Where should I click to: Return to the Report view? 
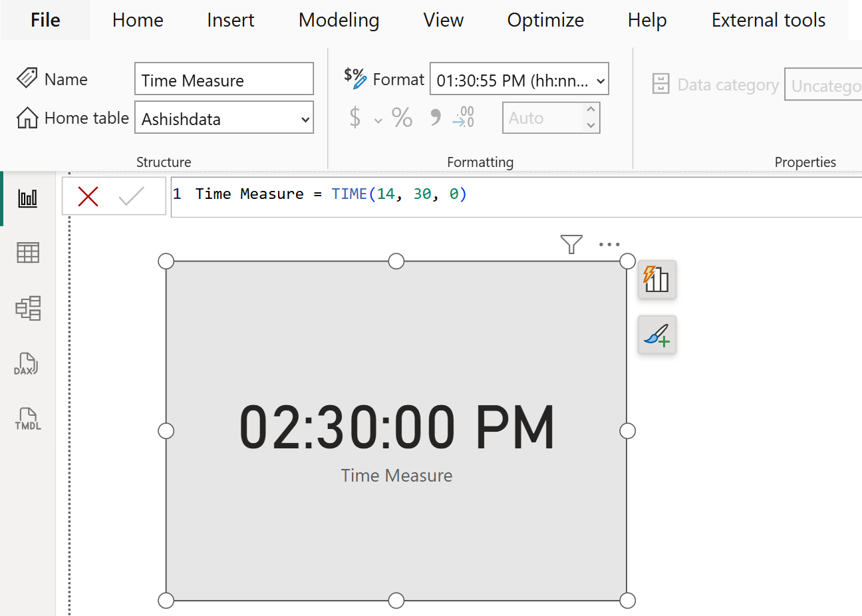[x=27, y=198]
